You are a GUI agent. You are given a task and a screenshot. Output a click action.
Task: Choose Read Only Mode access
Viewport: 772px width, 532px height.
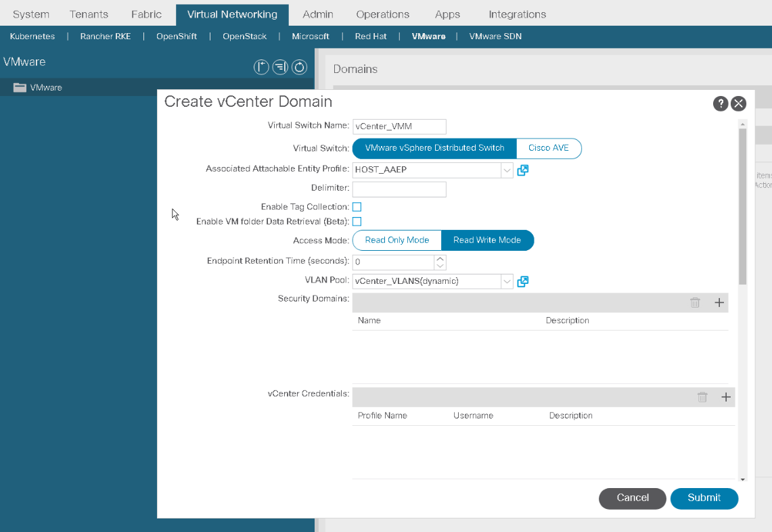click(x=397, y=240)
